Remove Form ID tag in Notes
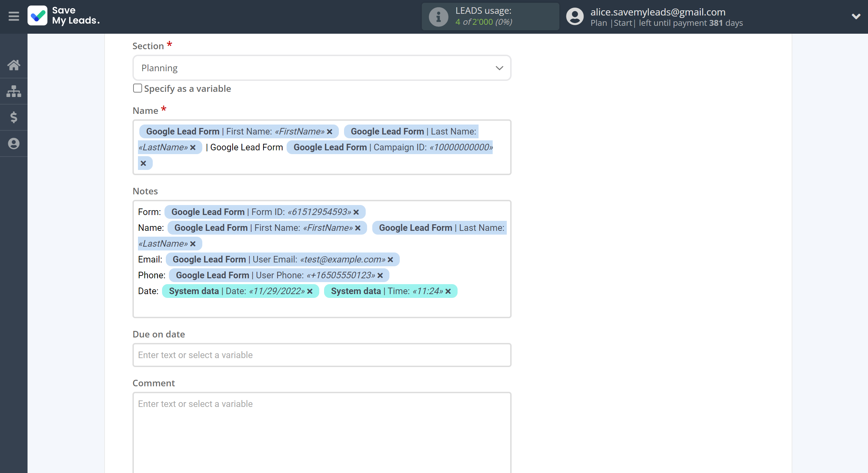The height and width of the screenshot is (473, 868). [x=356, y=212]
